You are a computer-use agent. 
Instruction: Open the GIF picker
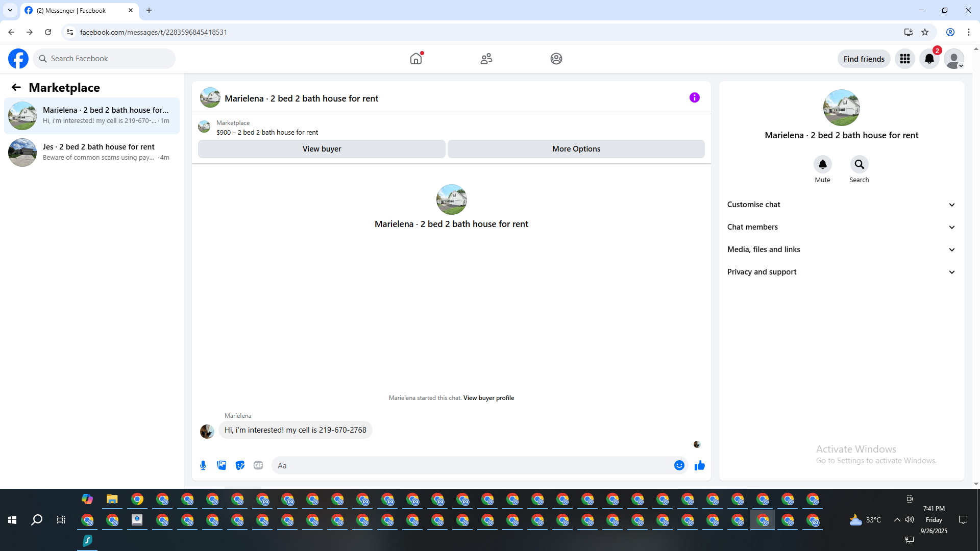258,465
